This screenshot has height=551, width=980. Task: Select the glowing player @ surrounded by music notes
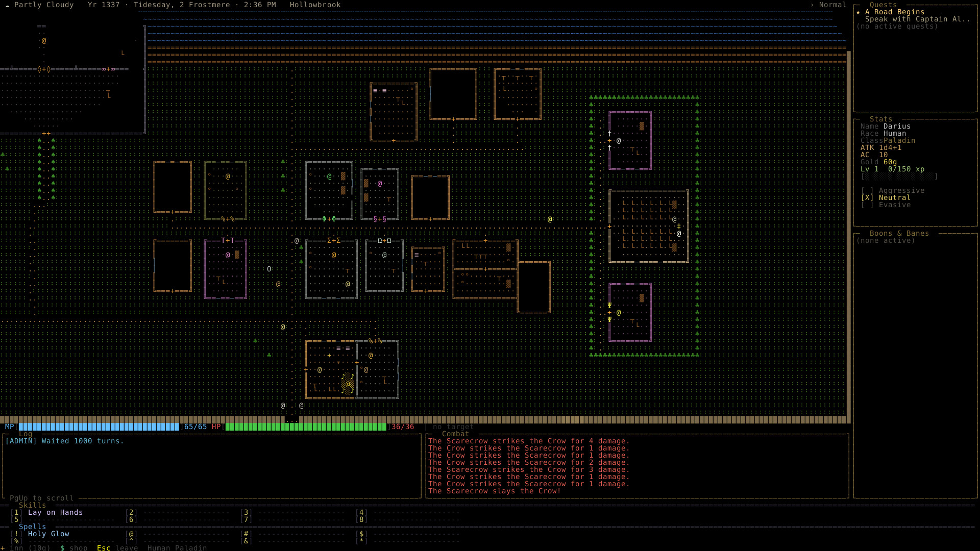tap(348, 384)
